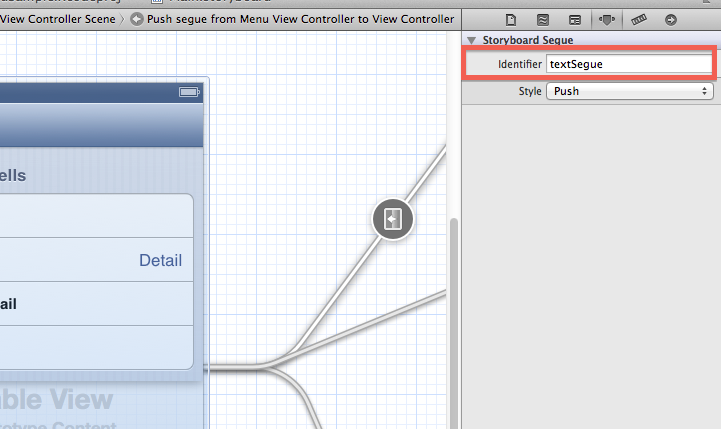Open the File inspector tab

point(510,20)
